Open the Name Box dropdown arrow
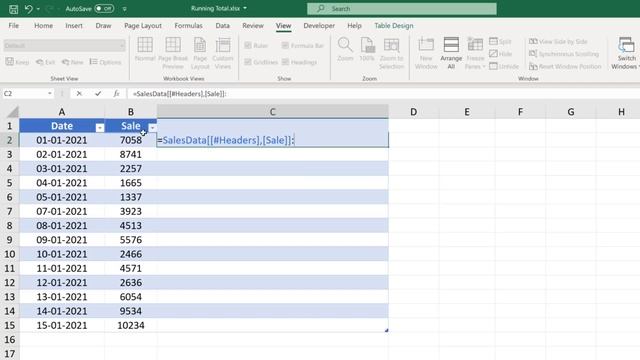This screenshot has height=360, width=640. (x=49, y=93)
